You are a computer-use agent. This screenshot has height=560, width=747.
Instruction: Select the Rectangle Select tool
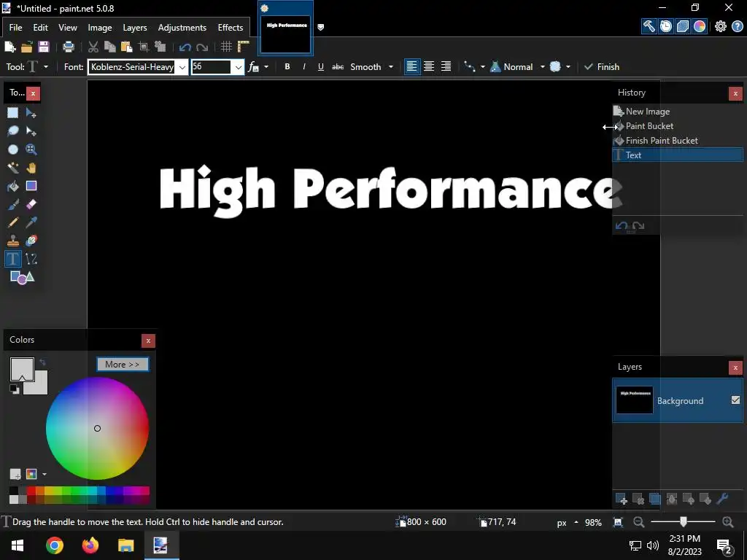[13, 113]
